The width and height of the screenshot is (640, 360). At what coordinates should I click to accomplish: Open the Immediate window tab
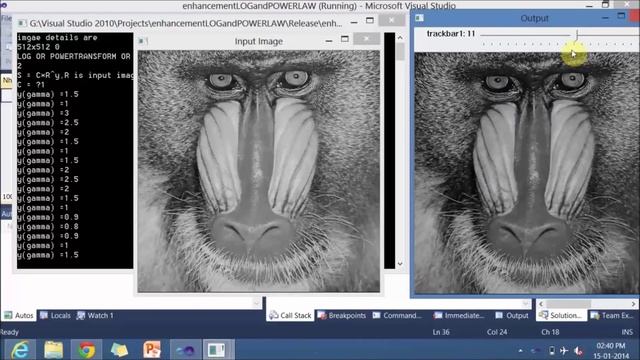(x=459, y=315)
